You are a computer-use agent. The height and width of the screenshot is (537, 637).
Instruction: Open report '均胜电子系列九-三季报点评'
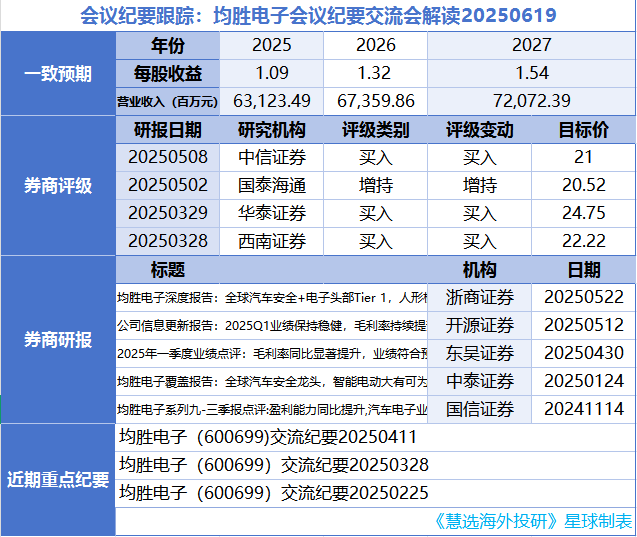[x=271, y=409]
